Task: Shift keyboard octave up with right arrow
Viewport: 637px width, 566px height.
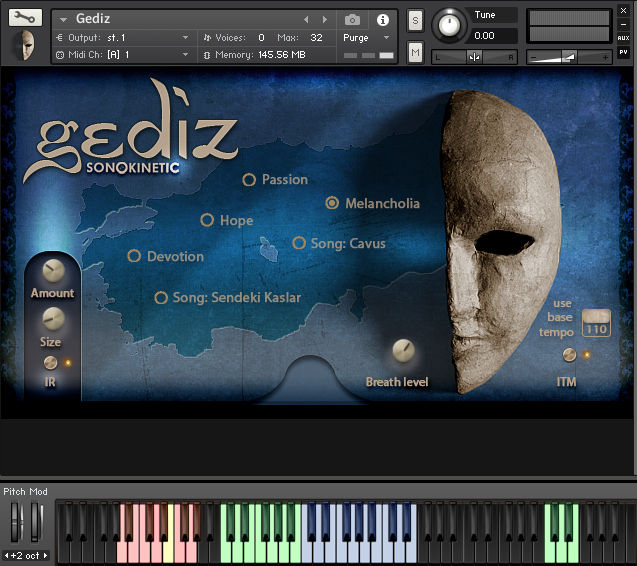Action: click(x=46, y=555)
